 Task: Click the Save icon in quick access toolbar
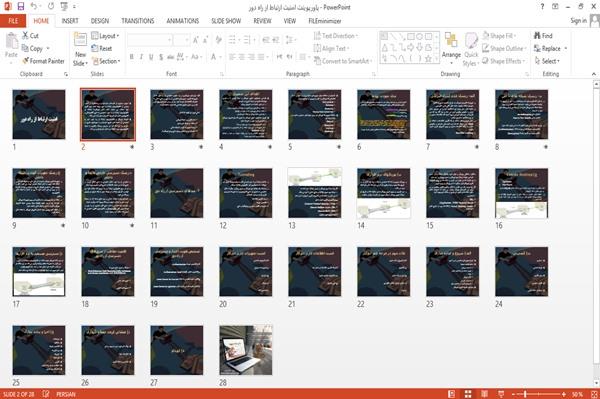point(21,6)
